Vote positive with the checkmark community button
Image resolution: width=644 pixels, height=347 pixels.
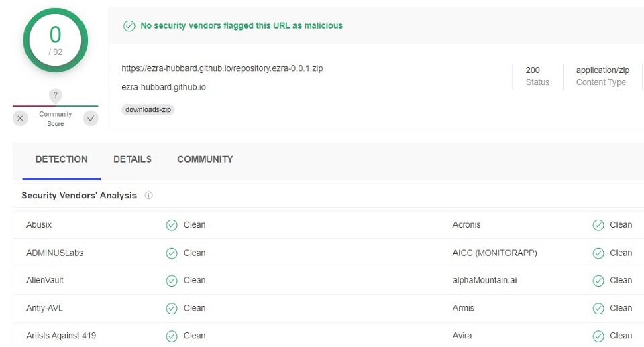[x=91, y=119]
